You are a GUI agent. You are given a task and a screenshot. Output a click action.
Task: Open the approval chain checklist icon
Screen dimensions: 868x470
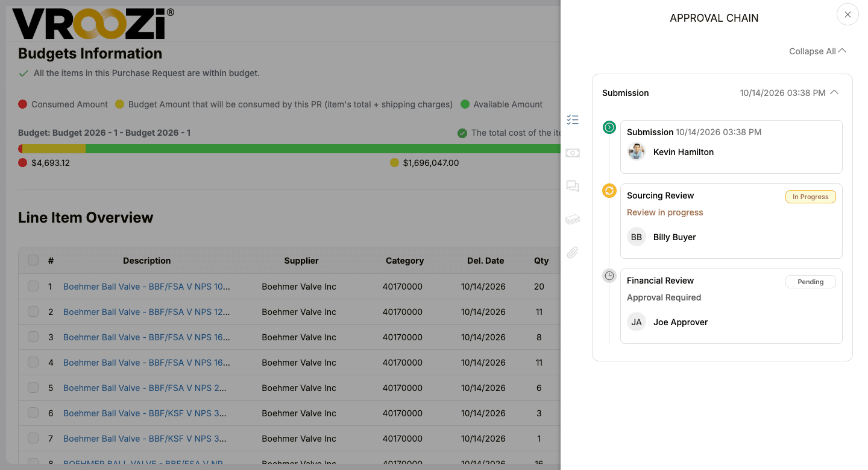pos(573,119)
